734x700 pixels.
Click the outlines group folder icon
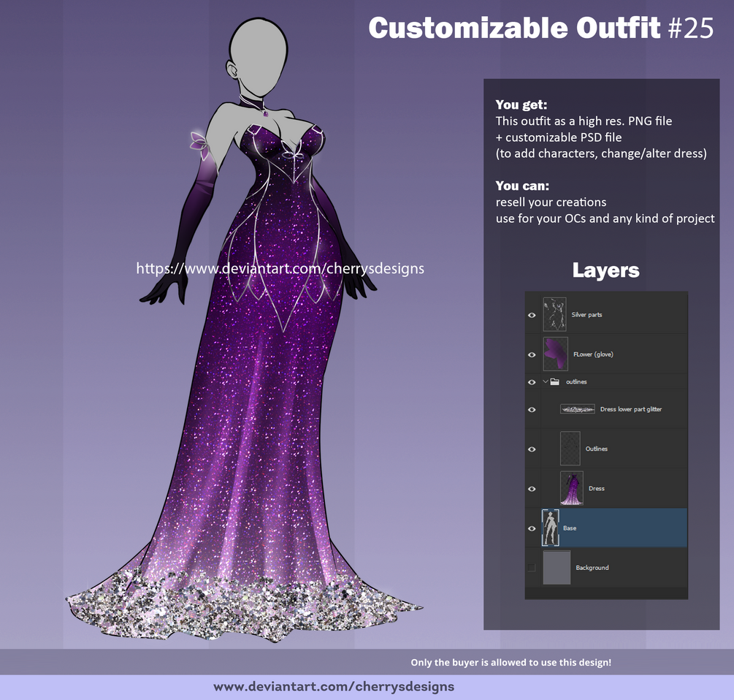[555, 381]
